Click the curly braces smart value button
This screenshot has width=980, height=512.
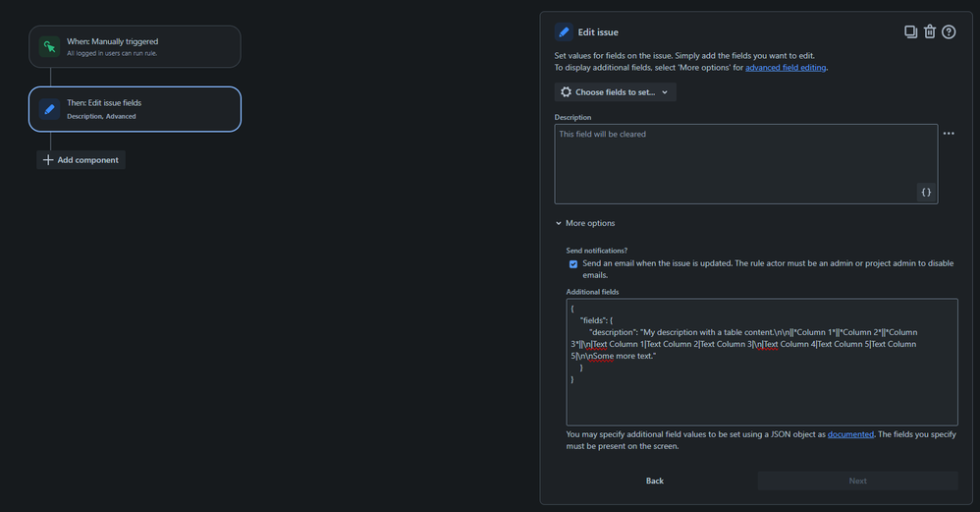click(925, 193)
